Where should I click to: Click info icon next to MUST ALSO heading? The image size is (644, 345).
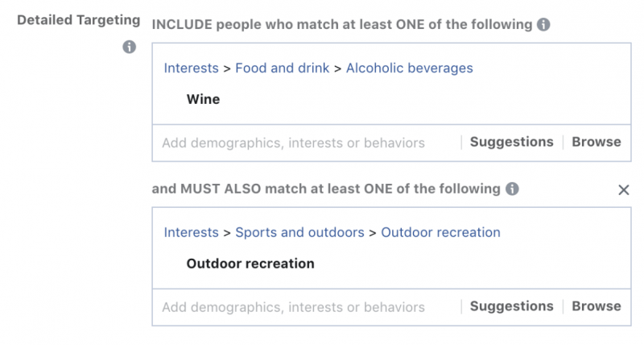pyautogui.click(x=512, y=189)
